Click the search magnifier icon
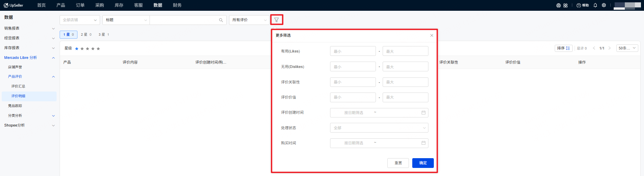The image size is (644, 176). coord(221,20)
